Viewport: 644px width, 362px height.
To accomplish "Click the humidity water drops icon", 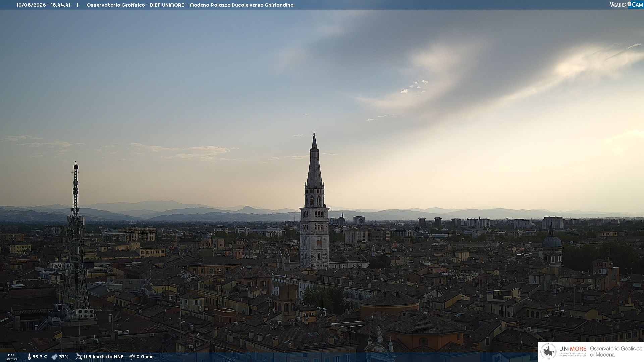I will coord(54,357).
